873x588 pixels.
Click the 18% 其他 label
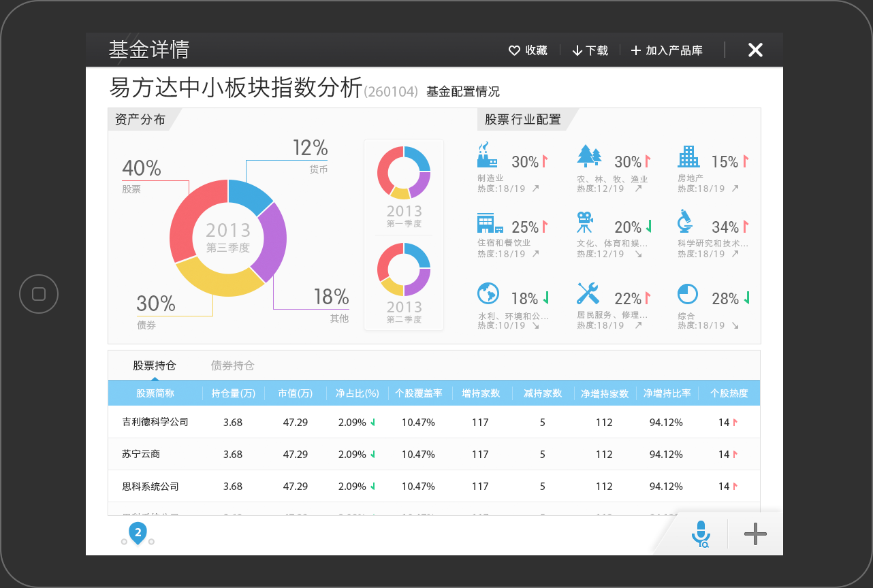331,304
